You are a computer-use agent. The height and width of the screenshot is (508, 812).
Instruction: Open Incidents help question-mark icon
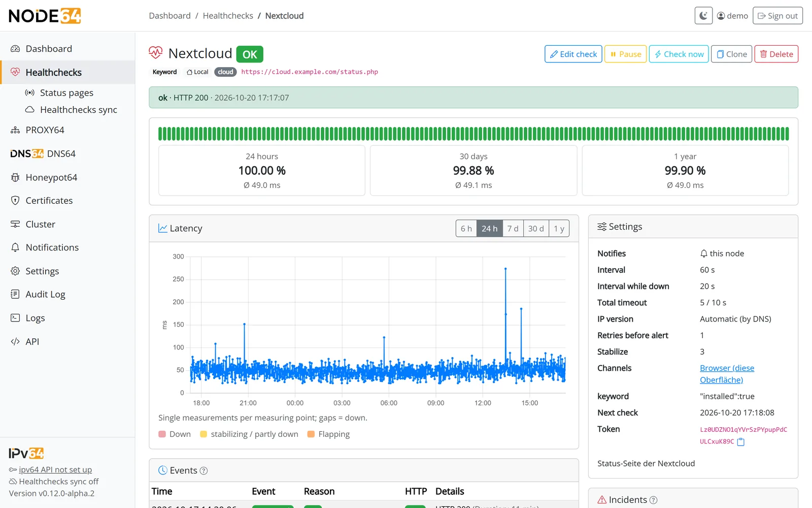click(653, 500)
